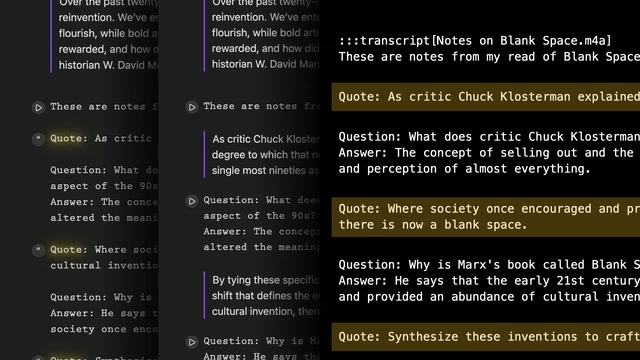Click quote icon beside 'Quote: Where soci' in left pane
This screenshot has width=640, height=360.
[38, 250]
